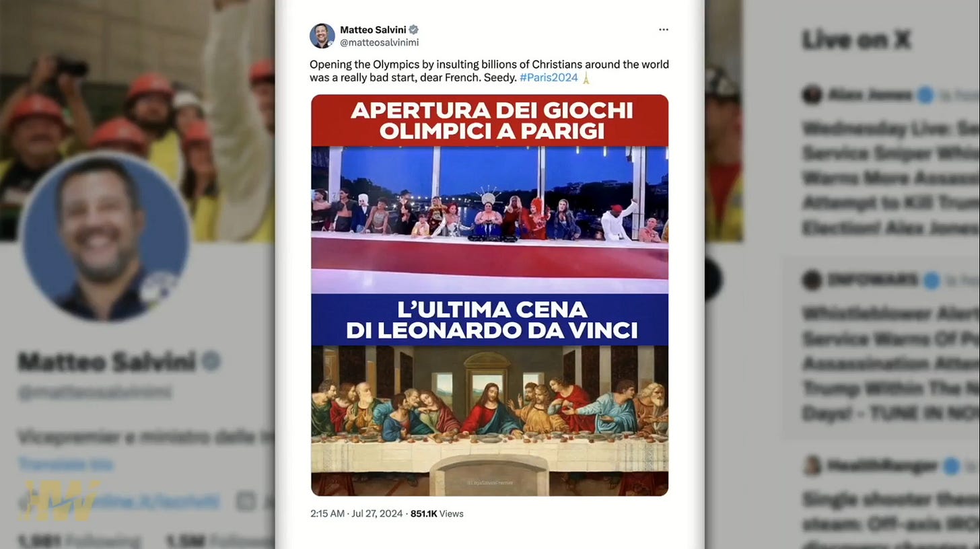Click the blurred Translate bio link
980x549 pixels.
(x=65, y=464)
